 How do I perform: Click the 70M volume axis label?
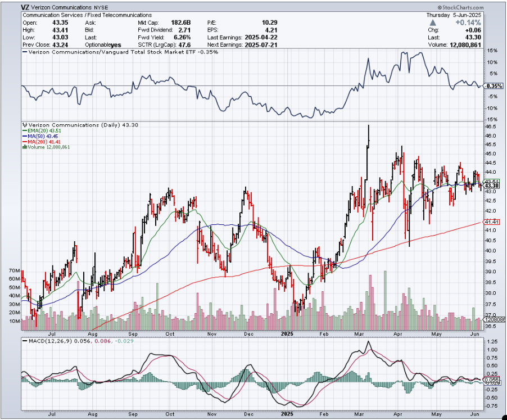point(15,270)
